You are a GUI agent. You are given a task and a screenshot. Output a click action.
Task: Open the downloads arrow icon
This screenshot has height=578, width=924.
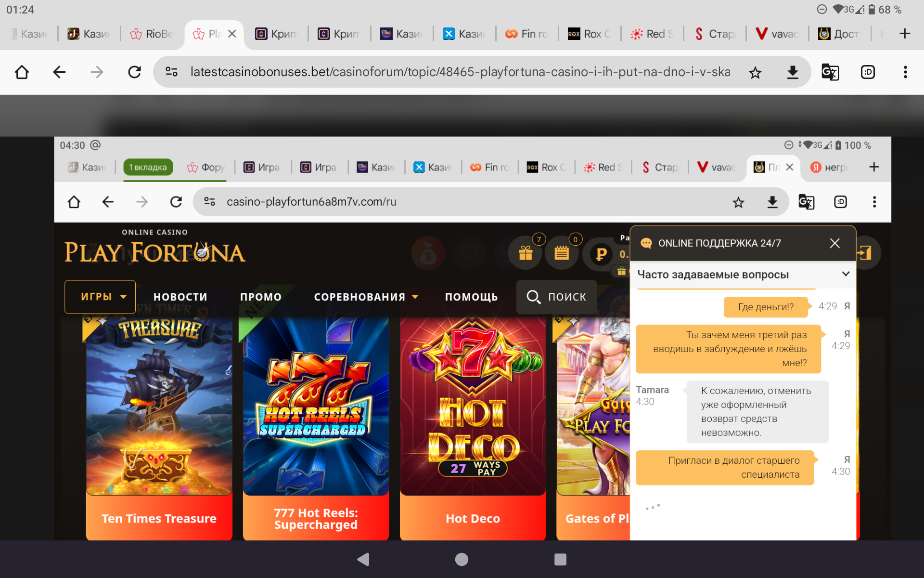793,73
